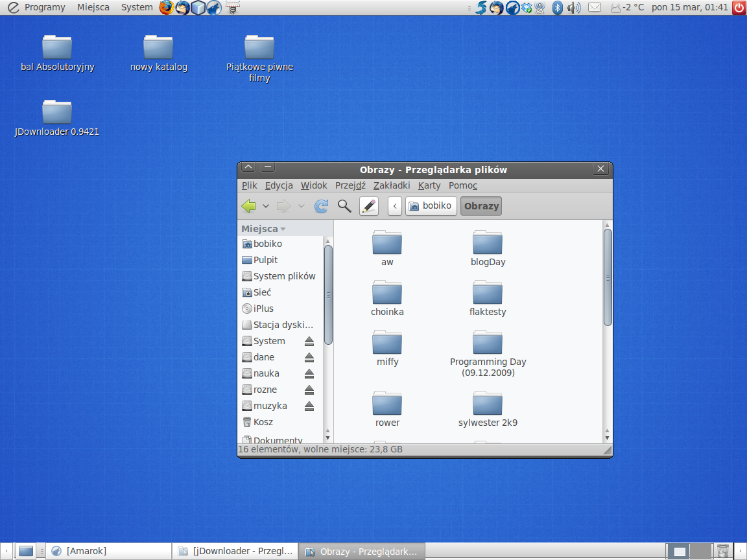Toggle the pencil location edit button
This screenshot has height=560, width=747.
click(x=368, y=206)
